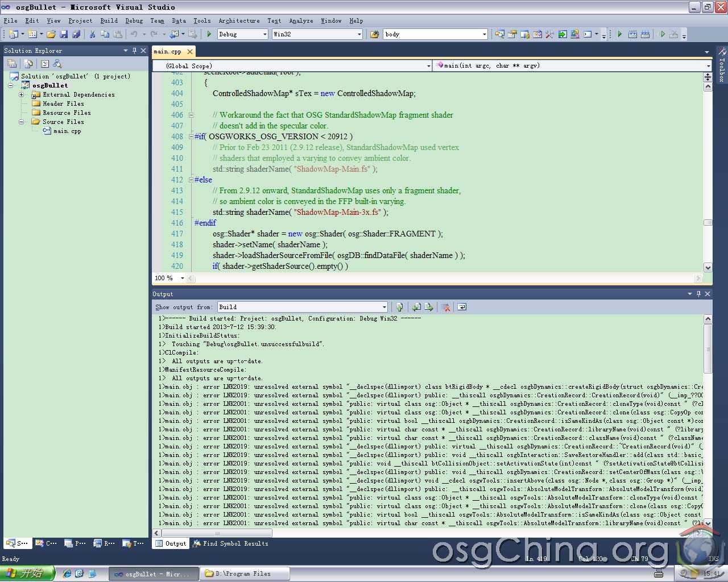The height and width of the screenshot is (582, 728).
Task: Open the find box dropdown showing body
Action: pos(485,34)
